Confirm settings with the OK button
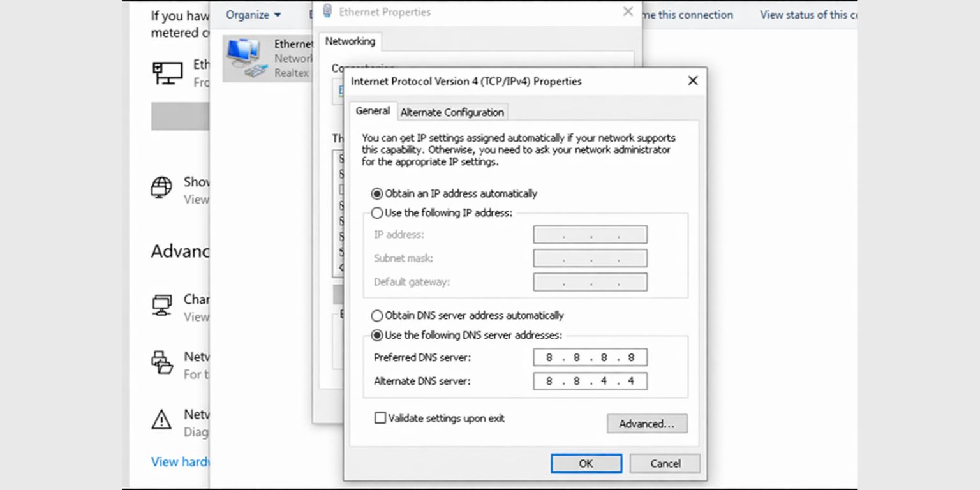This screenshot has width=980, height=490. click(x=586, y=463)
